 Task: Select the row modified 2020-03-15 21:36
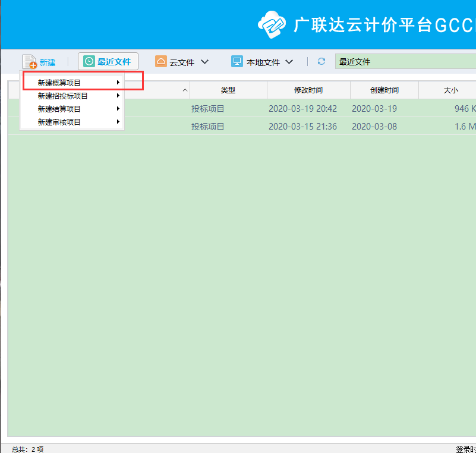(242, 126)
